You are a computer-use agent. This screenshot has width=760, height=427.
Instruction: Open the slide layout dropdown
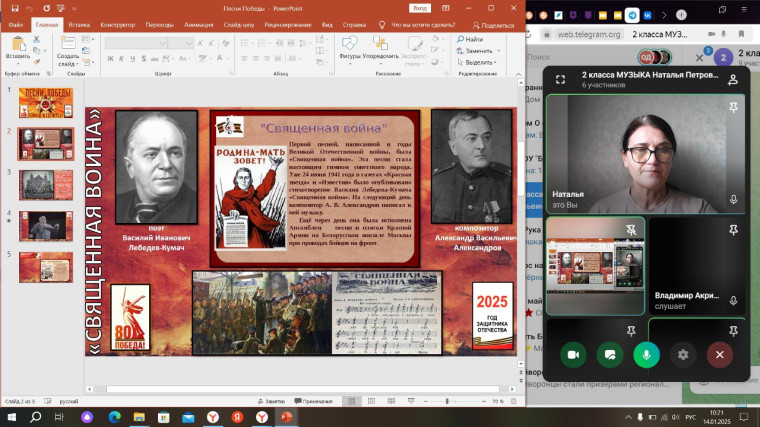tap(88, 39)
